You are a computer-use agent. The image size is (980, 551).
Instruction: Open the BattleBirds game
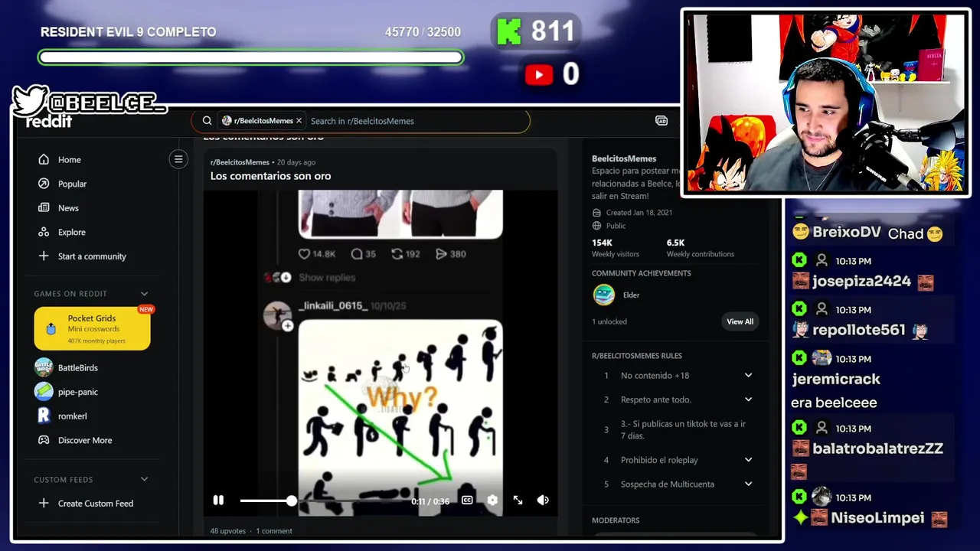pos(77,368)
